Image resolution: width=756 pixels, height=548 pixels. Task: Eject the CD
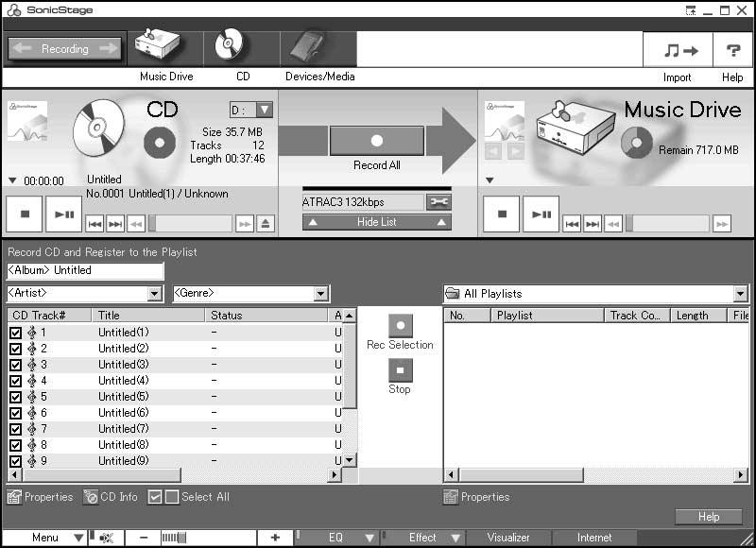click(x=266, y=224)
